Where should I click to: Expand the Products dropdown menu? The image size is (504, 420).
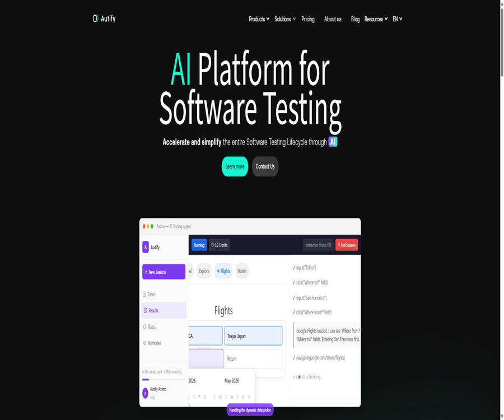pos(259,19)
